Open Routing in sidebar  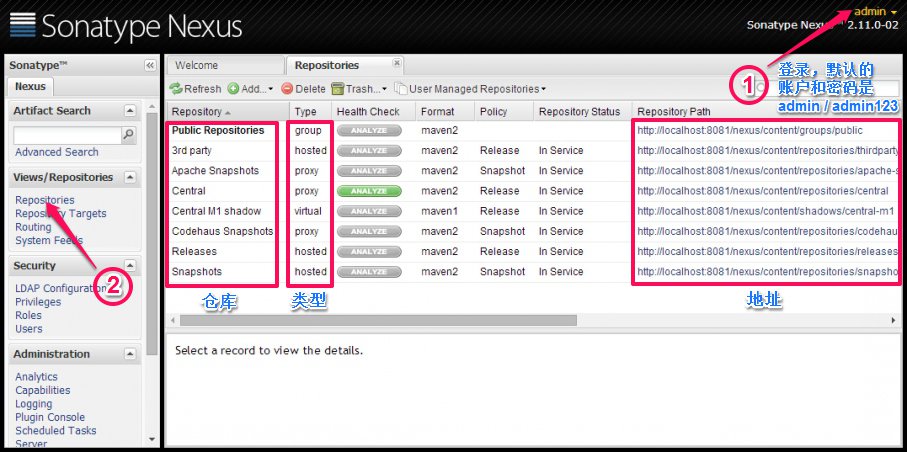click(33, 227)
